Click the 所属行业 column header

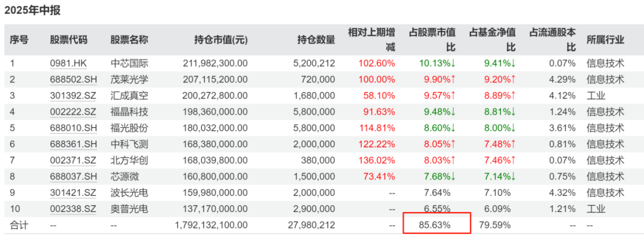605,40
